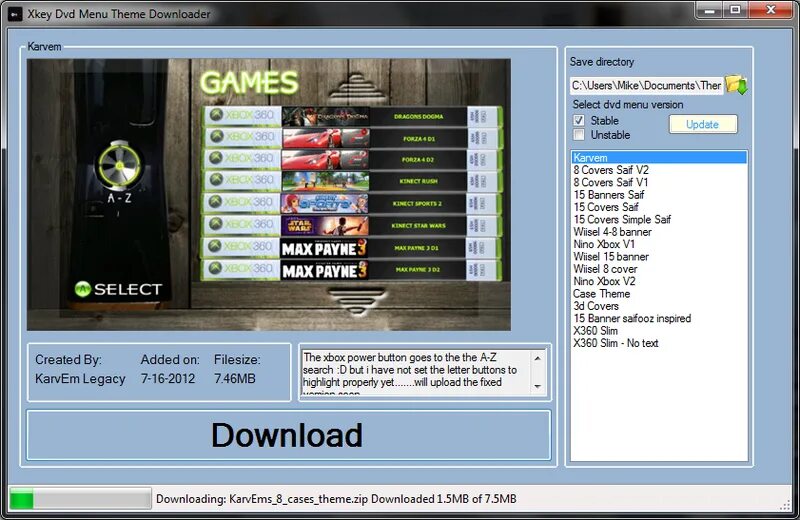Click the KarvEm Legacy creator name
Image resolution: width=800 pixels, height=520 pixels.
[80, 379]
